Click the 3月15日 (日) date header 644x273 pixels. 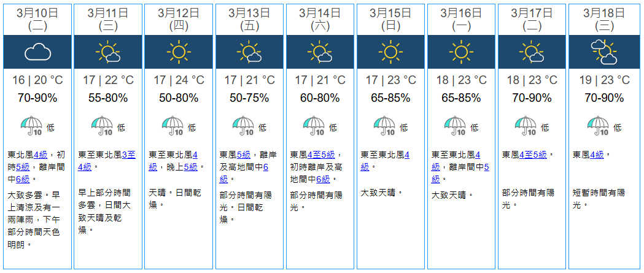pos(390,19)
